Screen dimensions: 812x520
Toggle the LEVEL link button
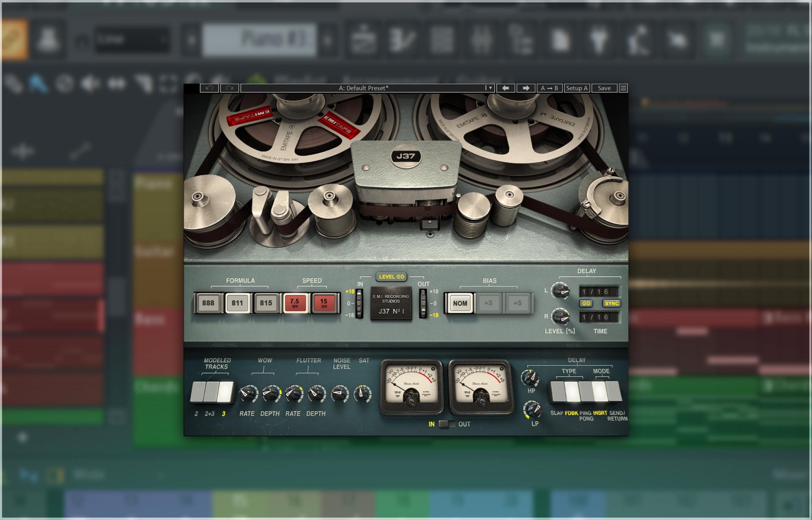392,276
